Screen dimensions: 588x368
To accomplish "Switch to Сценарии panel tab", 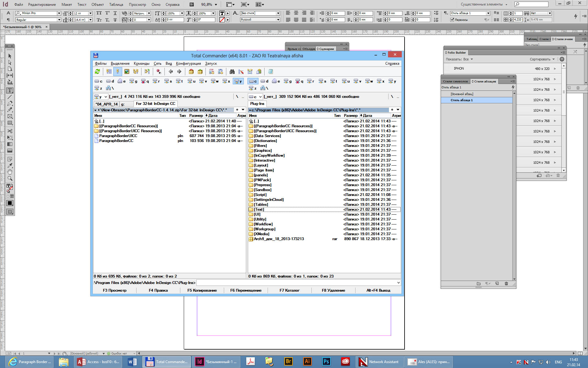I will (x=326, y=49).
